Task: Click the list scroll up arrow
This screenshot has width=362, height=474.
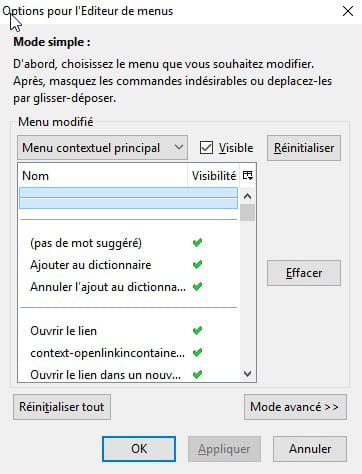Action: pos(247,196)
